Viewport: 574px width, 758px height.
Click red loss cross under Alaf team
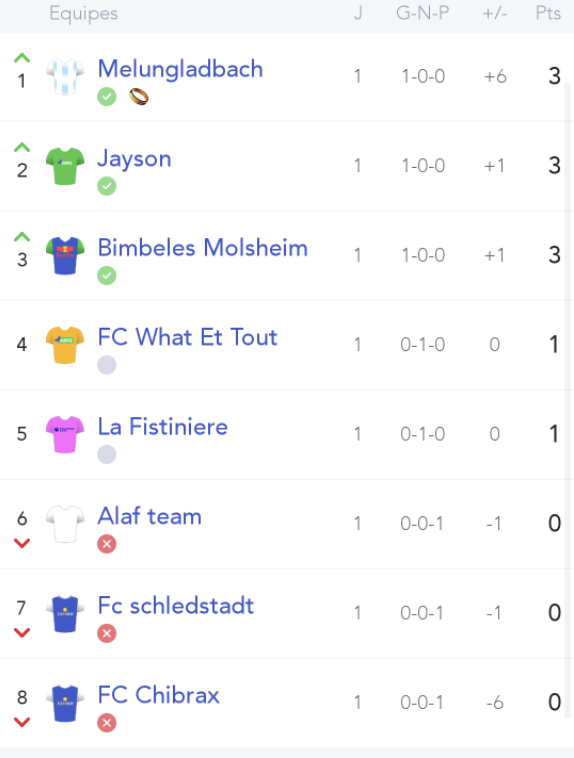[x=106, y=544]
